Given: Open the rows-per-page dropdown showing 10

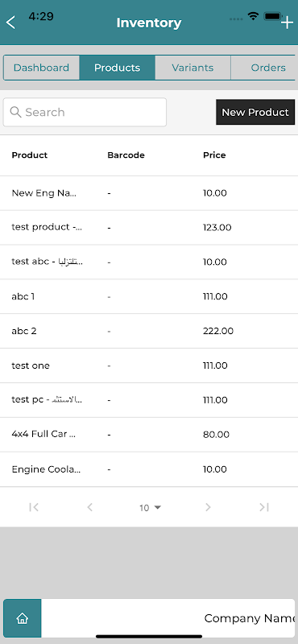Looking at the screenshot, I should [x=150, y=508].
